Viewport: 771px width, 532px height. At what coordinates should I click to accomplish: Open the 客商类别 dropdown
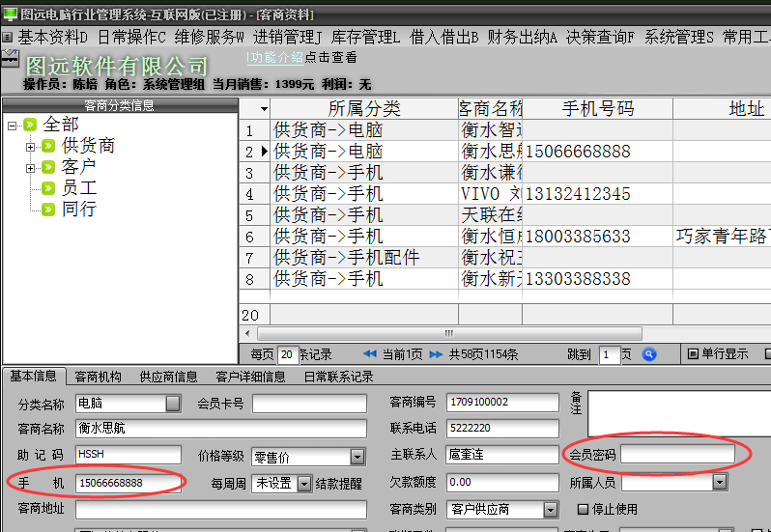pyautogui.click(x=551, y=509)
